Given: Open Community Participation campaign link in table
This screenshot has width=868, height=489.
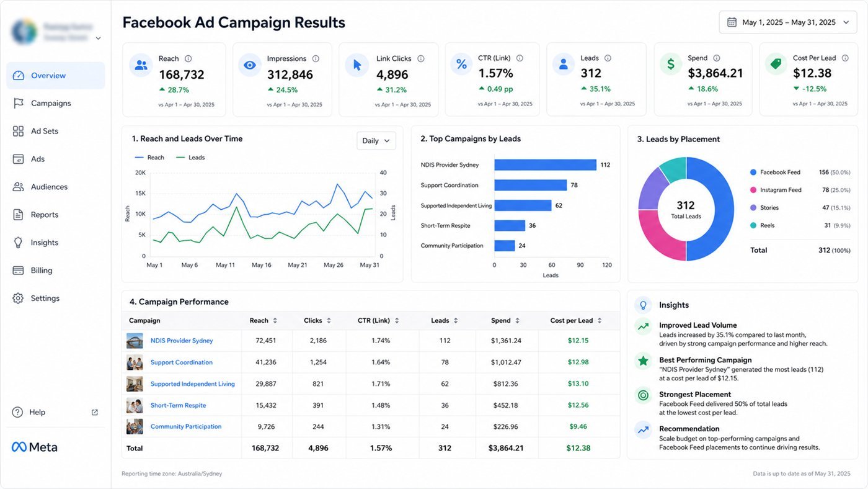Looking at the screenshot, I should (186, 426).
